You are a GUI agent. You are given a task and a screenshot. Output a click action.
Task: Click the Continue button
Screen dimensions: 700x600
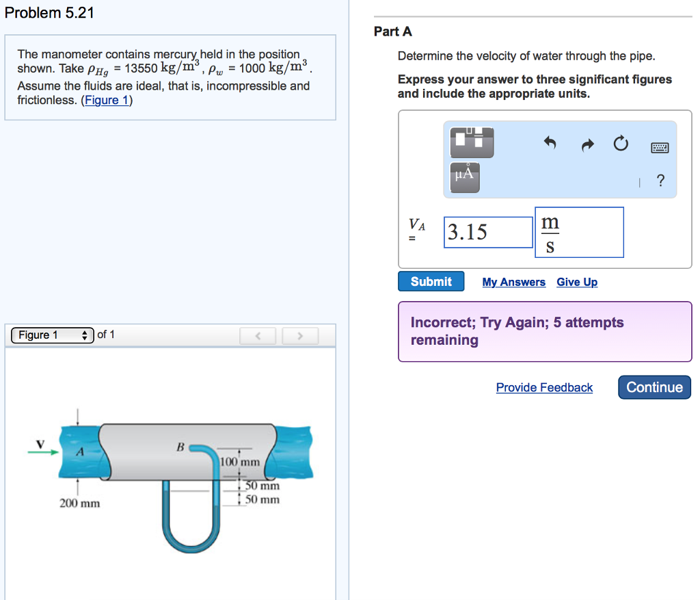(654, 387)
